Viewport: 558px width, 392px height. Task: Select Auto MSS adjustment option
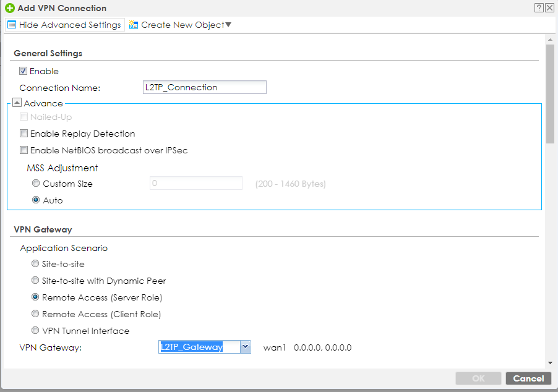(x=36, y=200)
